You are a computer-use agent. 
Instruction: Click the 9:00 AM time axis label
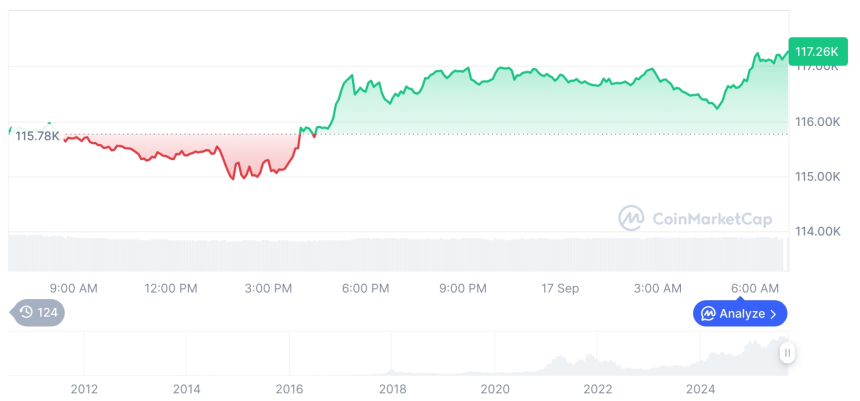pyautogui.click(x=74, y=288)
